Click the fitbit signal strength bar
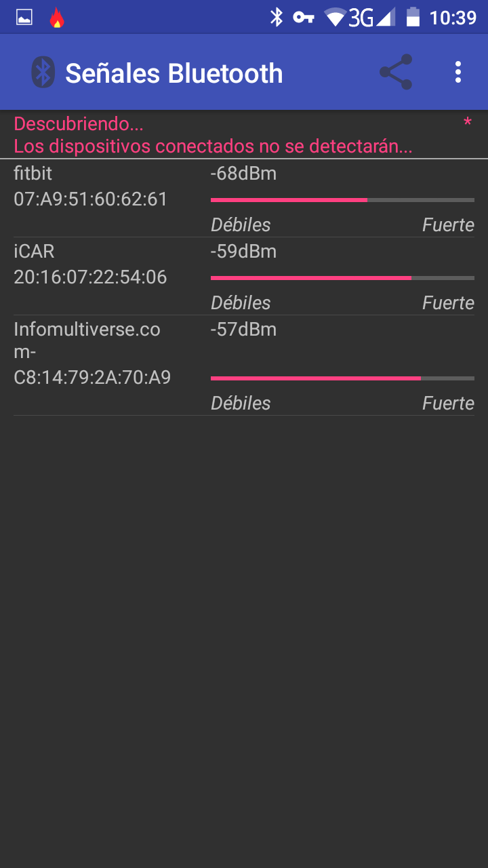This screenshot has width=488, height=868. [x=342, y=200]
